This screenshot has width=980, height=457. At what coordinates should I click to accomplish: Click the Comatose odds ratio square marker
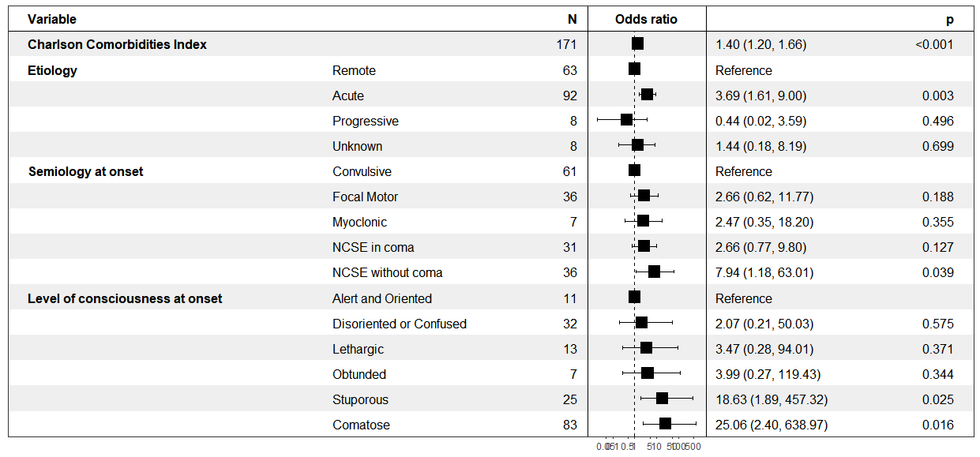(x=665, y=424)
